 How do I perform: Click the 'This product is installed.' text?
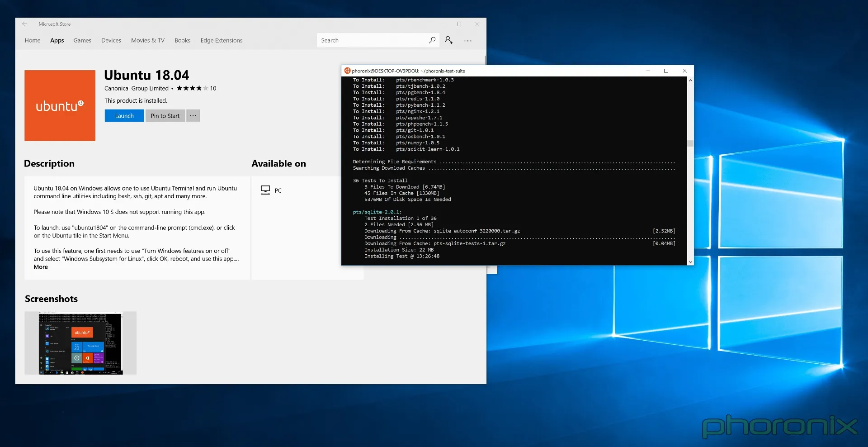click(x=136, y=101)
